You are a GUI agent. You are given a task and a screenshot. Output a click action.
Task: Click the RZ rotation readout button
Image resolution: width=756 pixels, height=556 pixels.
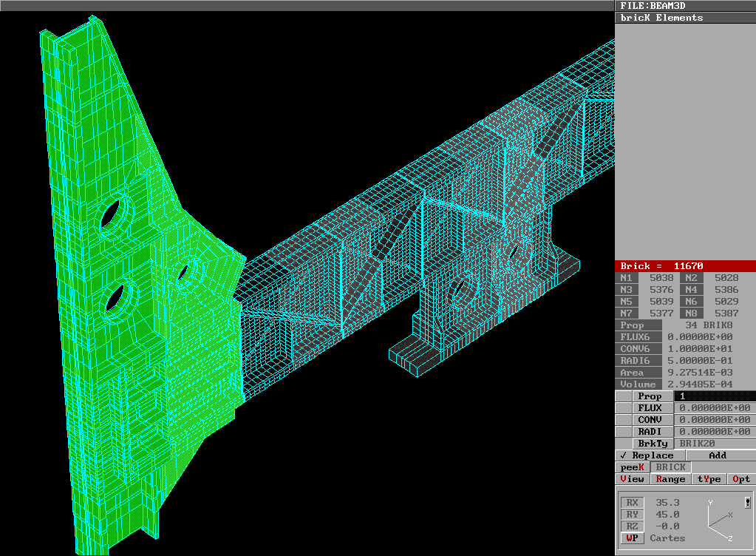(x=632, y=526)
